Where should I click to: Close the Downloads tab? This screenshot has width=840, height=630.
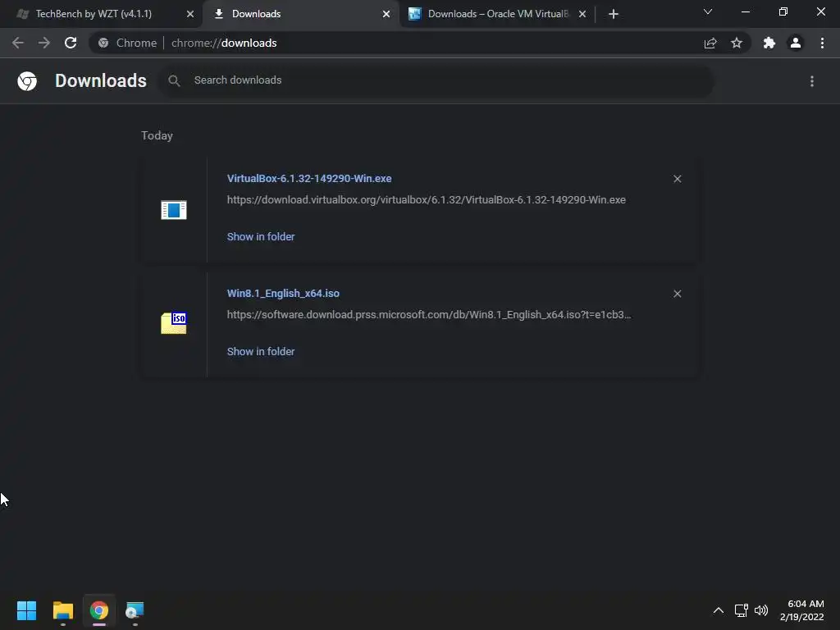(386, 14)
